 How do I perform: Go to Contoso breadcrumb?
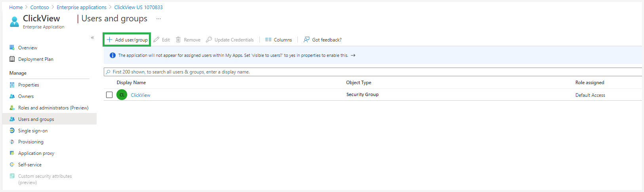(x=40, y=7)
